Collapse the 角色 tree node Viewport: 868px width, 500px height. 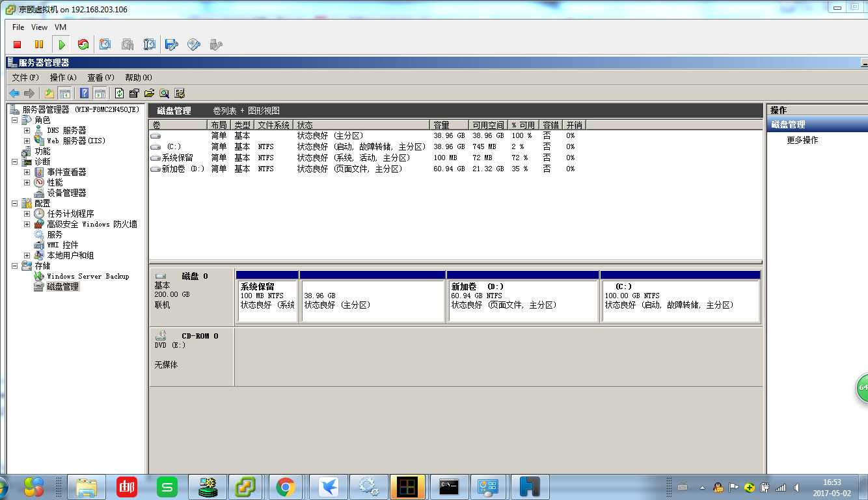[x=14, y=120]
